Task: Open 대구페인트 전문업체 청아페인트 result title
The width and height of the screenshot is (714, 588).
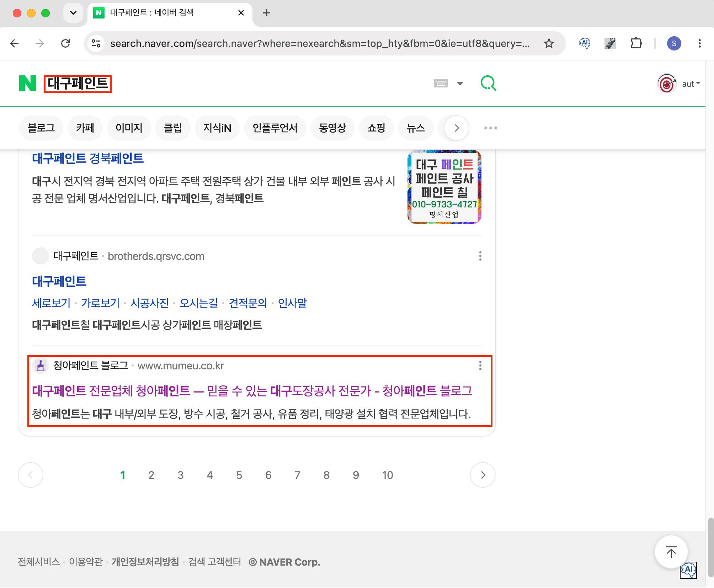Action: [x=252, y=391]
